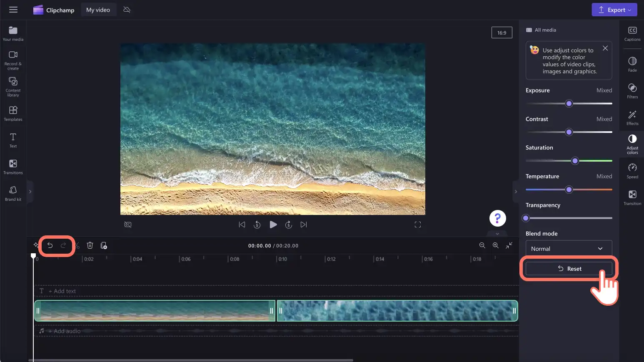Click the undo arrow in timeline toolbar
Screen dimensions: 644x362
pyautogui.click(x=50, y=245)
